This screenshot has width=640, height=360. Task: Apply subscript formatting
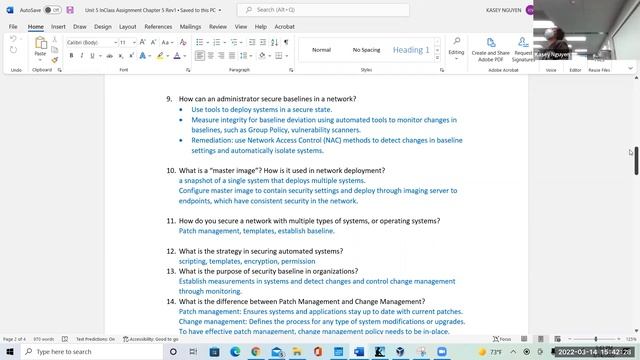tap(121, 56)
